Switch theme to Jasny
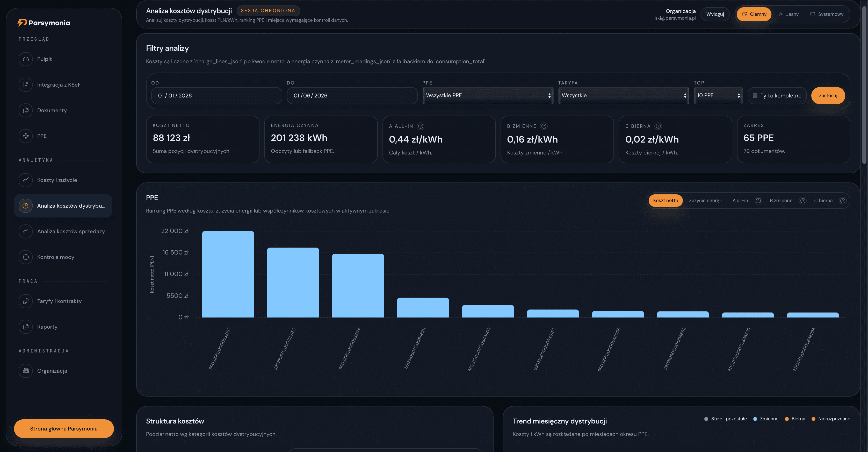Screen dimensions: 868x452 789,14
